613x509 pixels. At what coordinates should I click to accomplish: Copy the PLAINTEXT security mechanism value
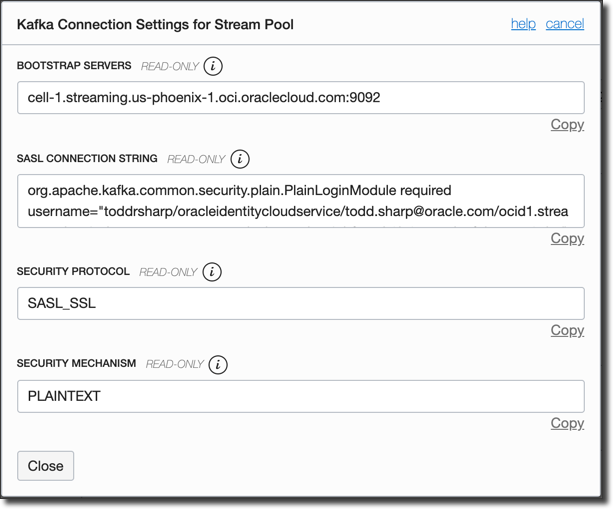[567, 423]
